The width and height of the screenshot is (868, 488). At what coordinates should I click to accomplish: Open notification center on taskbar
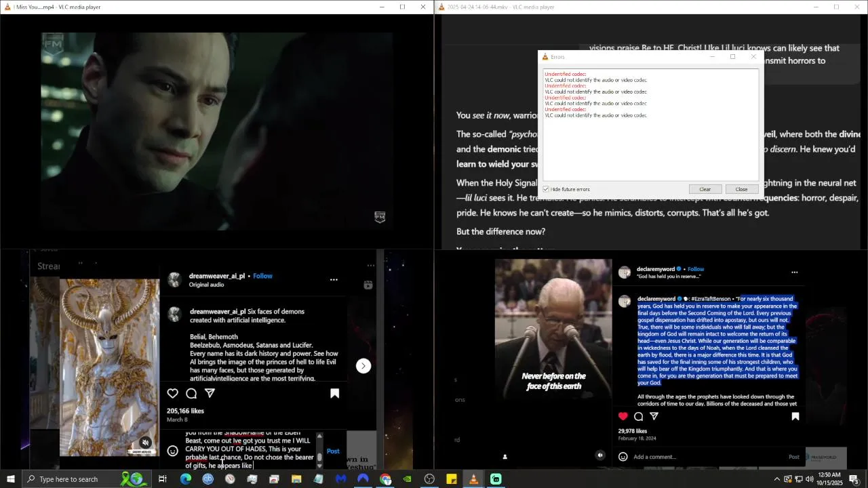(854, 479)
